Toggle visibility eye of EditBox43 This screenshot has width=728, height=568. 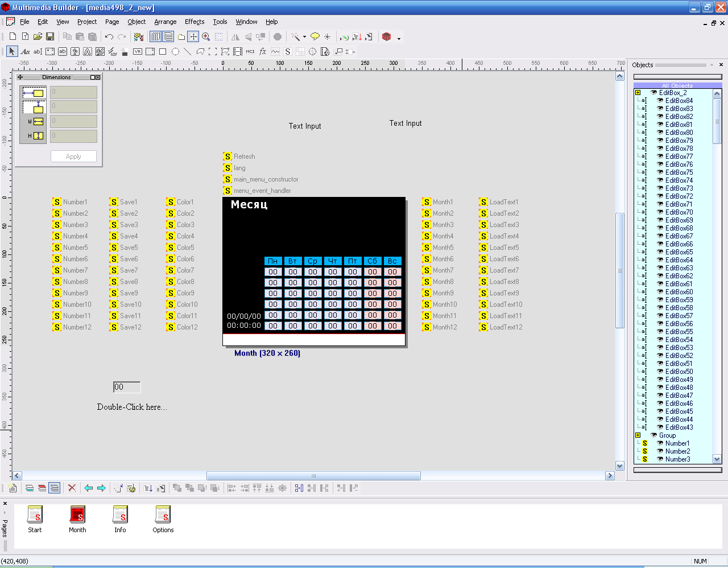click(660, 427)
